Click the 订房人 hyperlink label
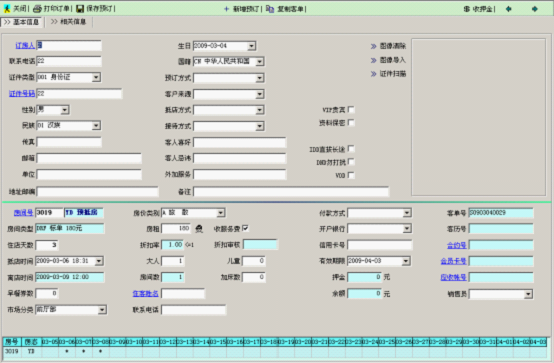 pos(25,45)
